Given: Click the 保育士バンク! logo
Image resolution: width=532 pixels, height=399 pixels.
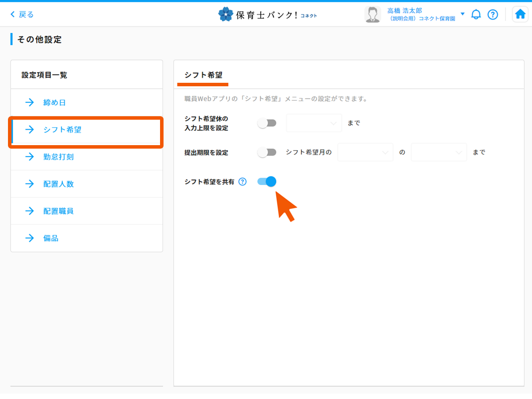Looking at the screenshot, I should (268, 14).
